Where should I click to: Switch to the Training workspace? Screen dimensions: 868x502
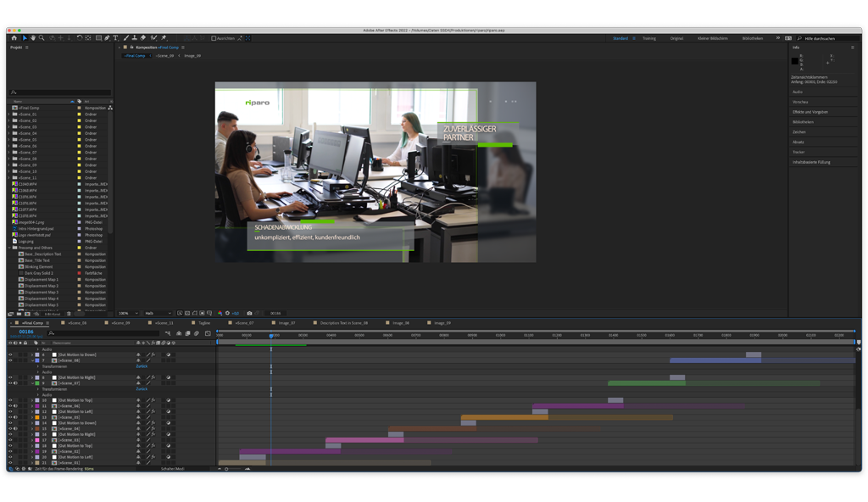click(x=648, y=38)
